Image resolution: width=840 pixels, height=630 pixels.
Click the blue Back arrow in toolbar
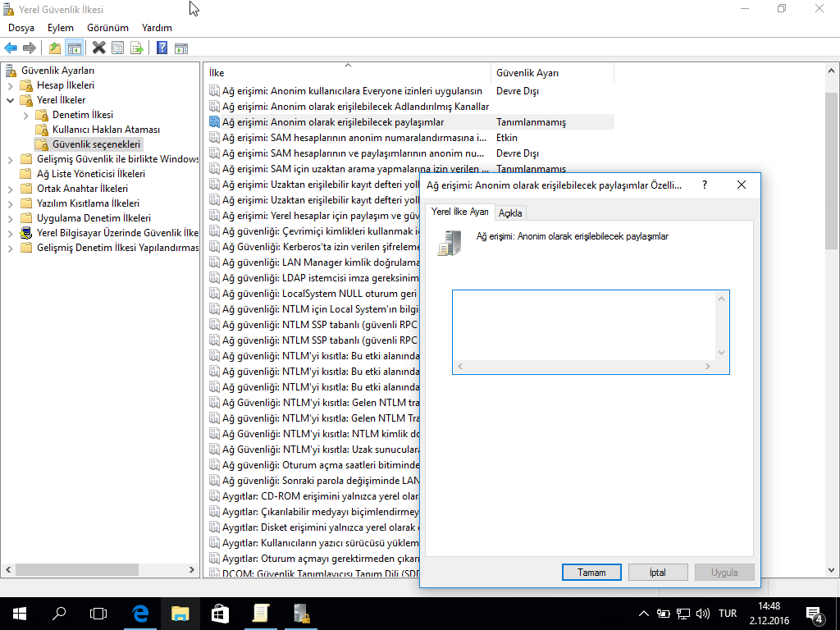[x=11, y=48]
